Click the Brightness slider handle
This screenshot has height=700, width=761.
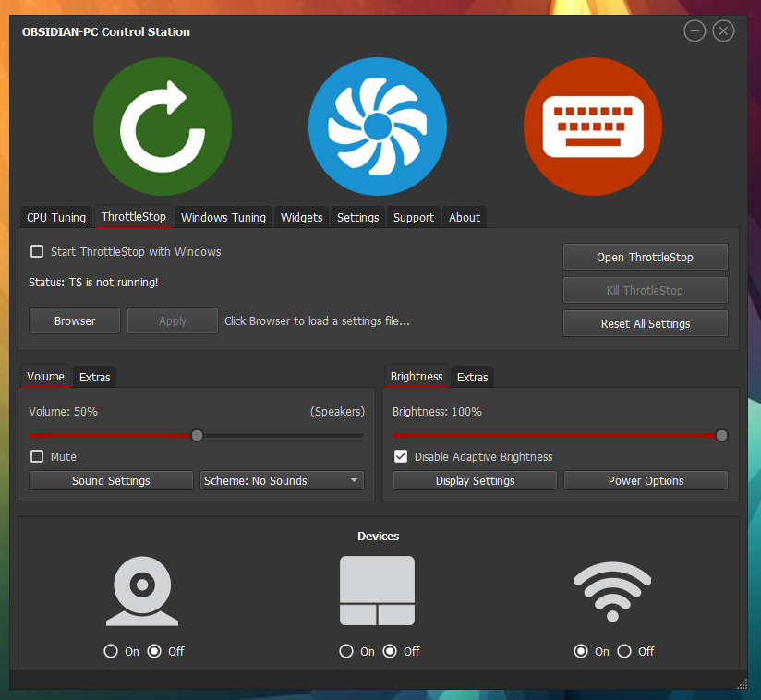tap(721, 436)
